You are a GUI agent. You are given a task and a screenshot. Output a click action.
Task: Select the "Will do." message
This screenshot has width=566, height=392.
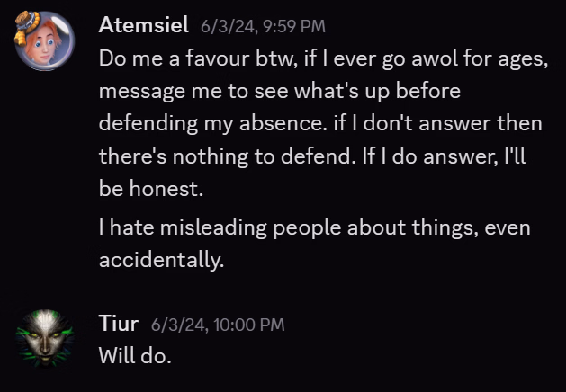point(135,355)
